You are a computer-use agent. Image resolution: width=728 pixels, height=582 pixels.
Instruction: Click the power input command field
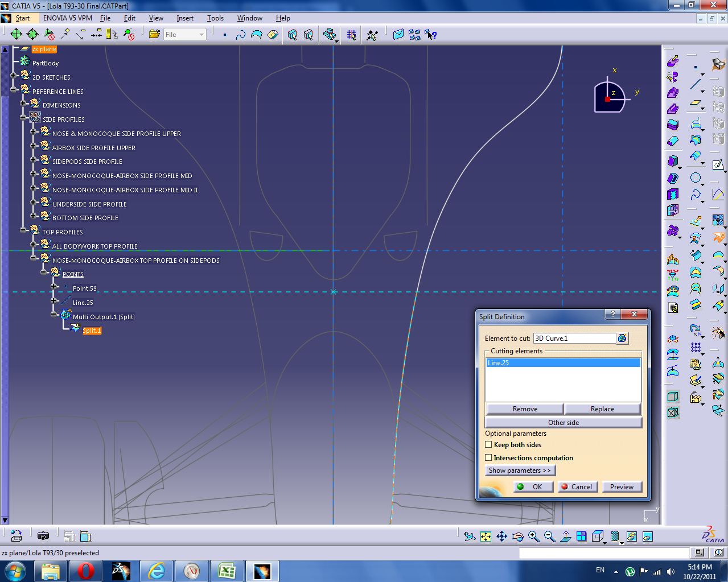[x=604, y=553]
